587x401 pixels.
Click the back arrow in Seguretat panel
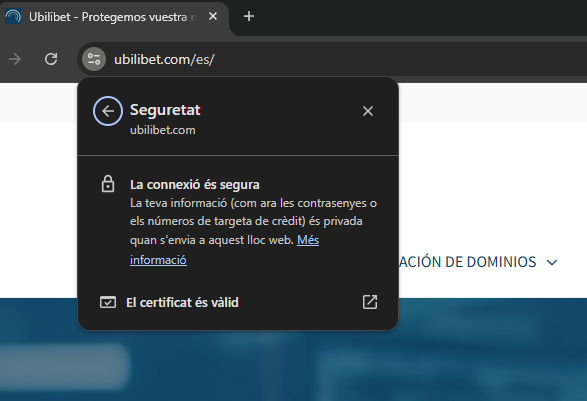108,111
